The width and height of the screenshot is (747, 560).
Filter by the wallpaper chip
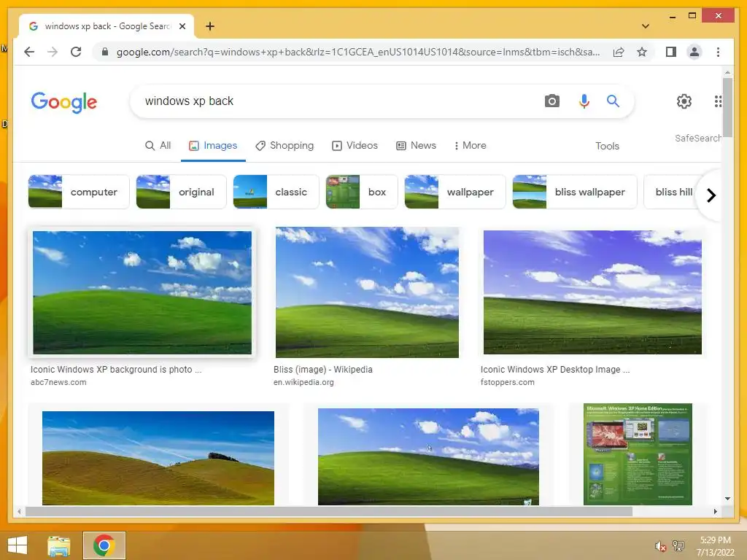coord(455,192)
